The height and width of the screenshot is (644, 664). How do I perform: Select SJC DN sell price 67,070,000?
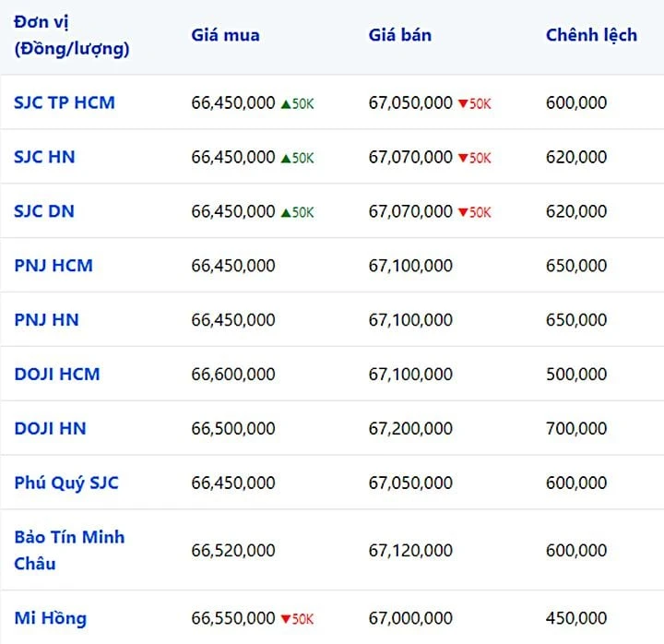410,211
